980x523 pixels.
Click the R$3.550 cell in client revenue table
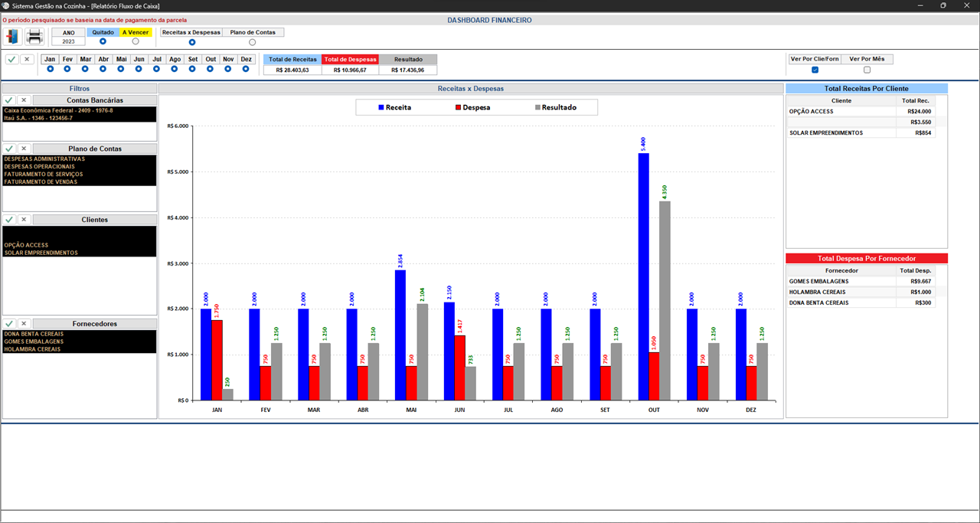[x=916, y=122]
